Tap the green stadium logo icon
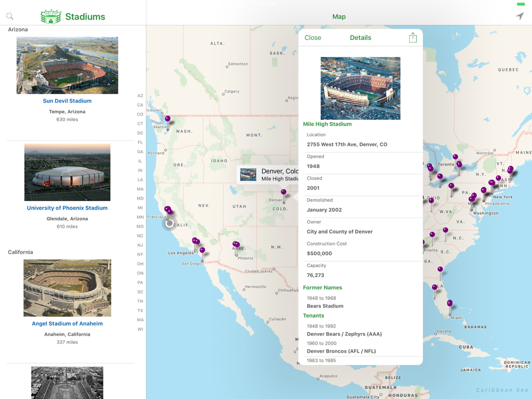 [x=51, y=16]
